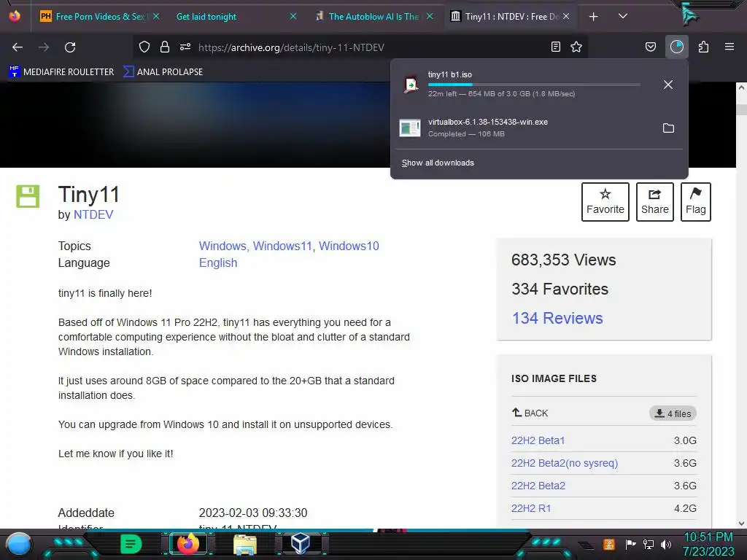Click the green floppy disk software icon
This screenshot has width=747, height=560.
(28, 195)
